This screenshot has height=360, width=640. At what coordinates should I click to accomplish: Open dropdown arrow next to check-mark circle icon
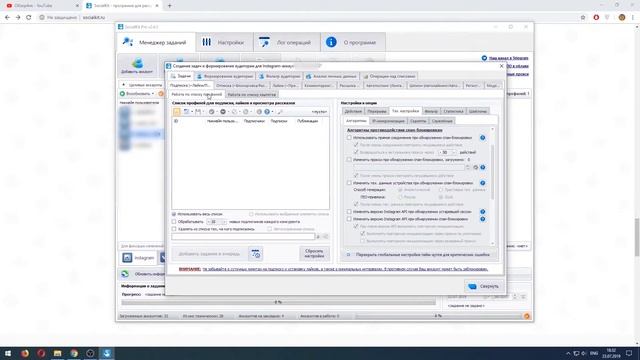(x=217, y=111)
